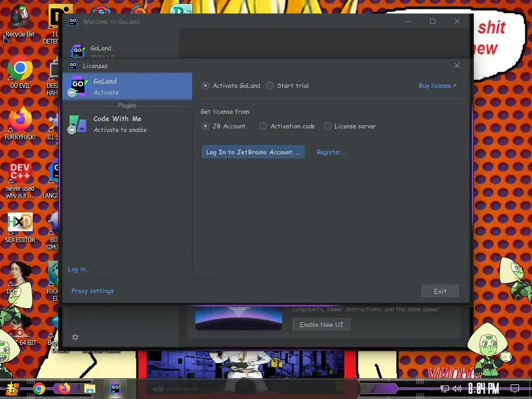Click the taskbar clock showing 8:04 PM

pos(483,389)
